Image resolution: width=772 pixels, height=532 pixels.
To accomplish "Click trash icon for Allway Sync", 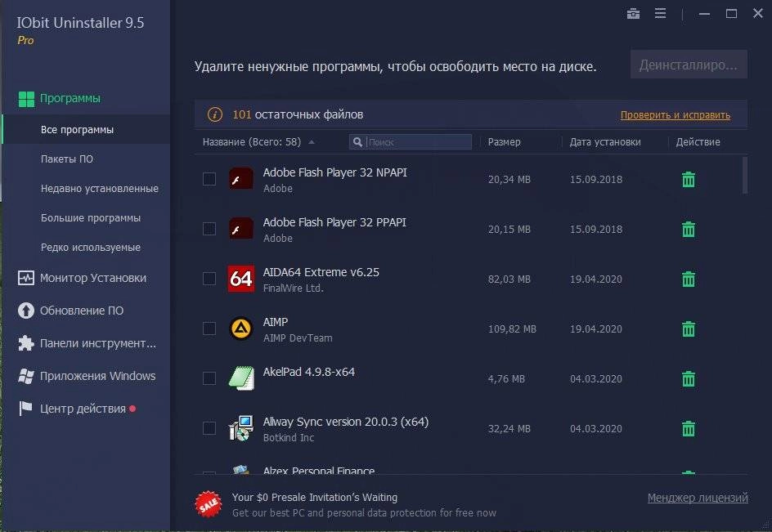I will point(689,429).
